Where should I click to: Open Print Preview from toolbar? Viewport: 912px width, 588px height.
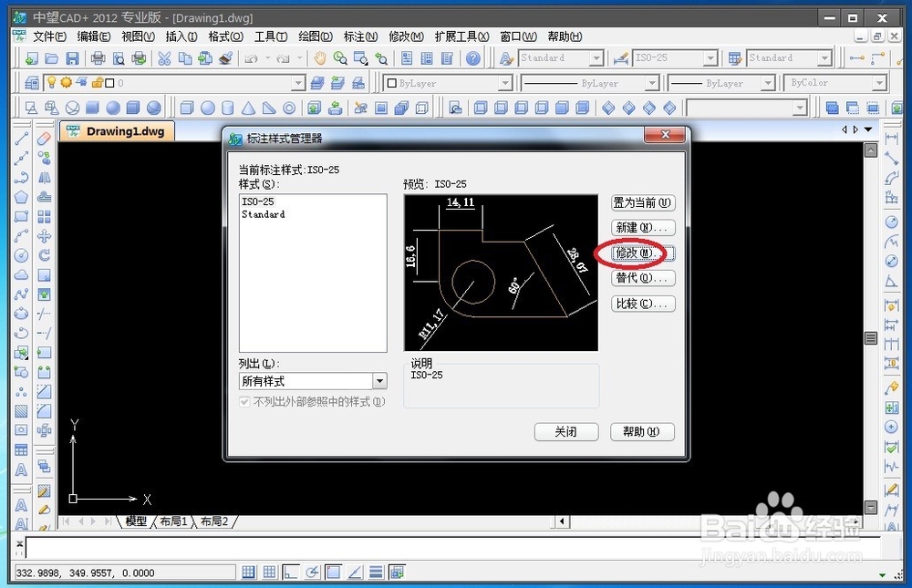coord(119,58)
